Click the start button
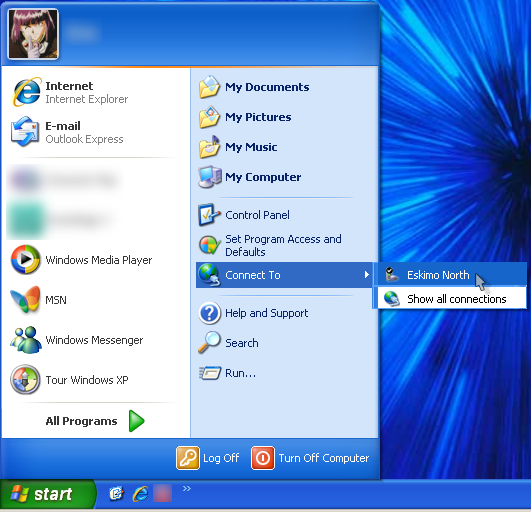 click(x=48, y=494)
